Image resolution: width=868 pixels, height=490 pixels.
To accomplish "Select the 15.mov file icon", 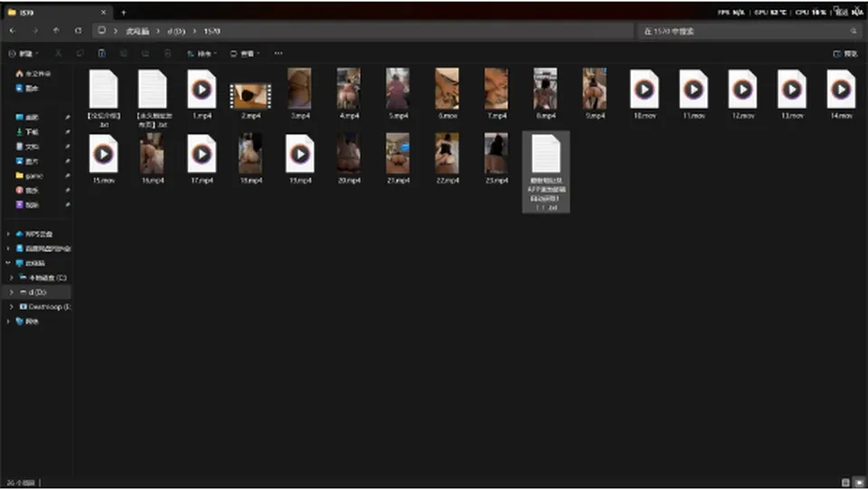I will pos(103,154).
